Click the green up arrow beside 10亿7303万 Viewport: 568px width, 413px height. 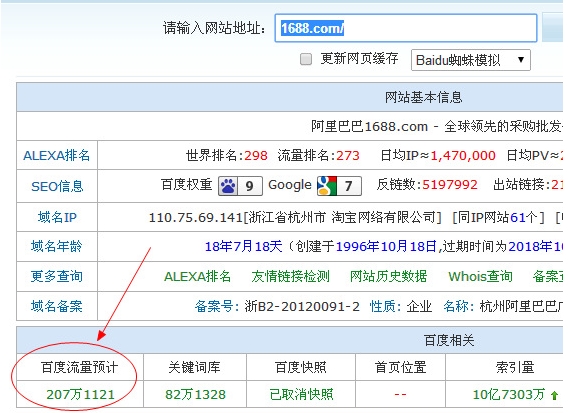554,395
